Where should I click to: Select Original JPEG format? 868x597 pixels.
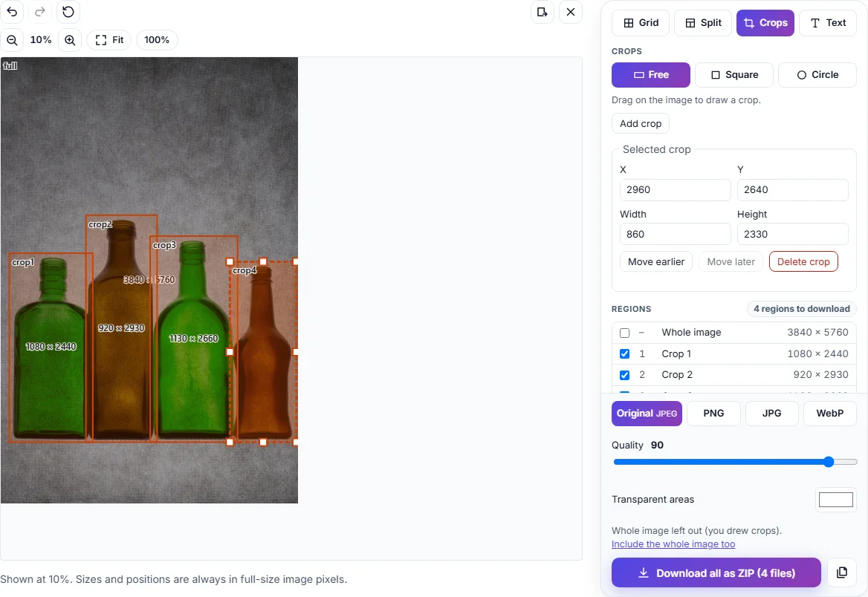tap(647, 414)
